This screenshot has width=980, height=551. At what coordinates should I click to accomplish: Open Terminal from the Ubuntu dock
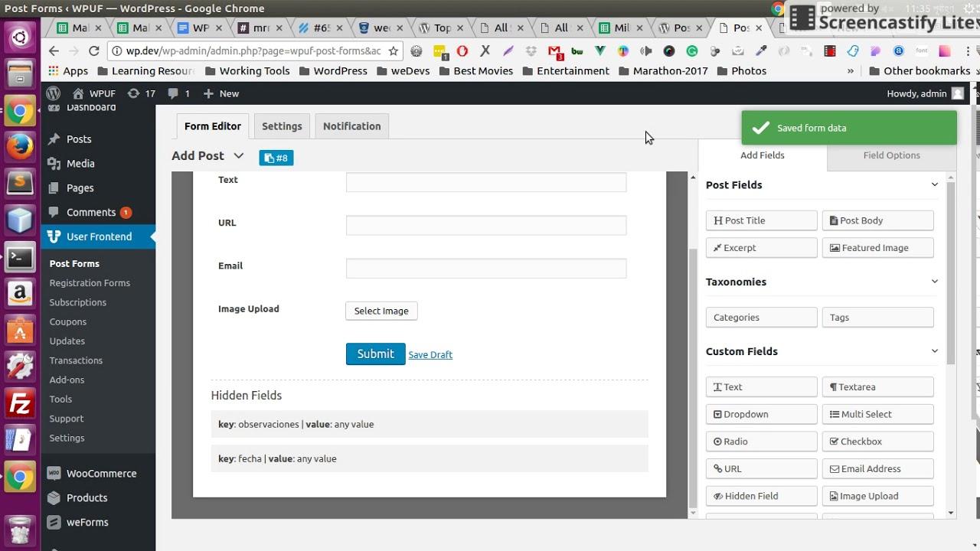click(x=20, y=256)
